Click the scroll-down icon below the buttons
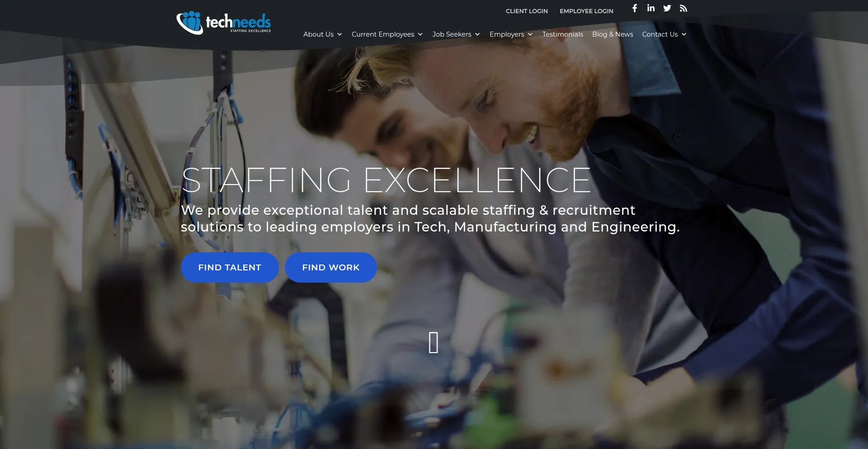 click(434, 342)
